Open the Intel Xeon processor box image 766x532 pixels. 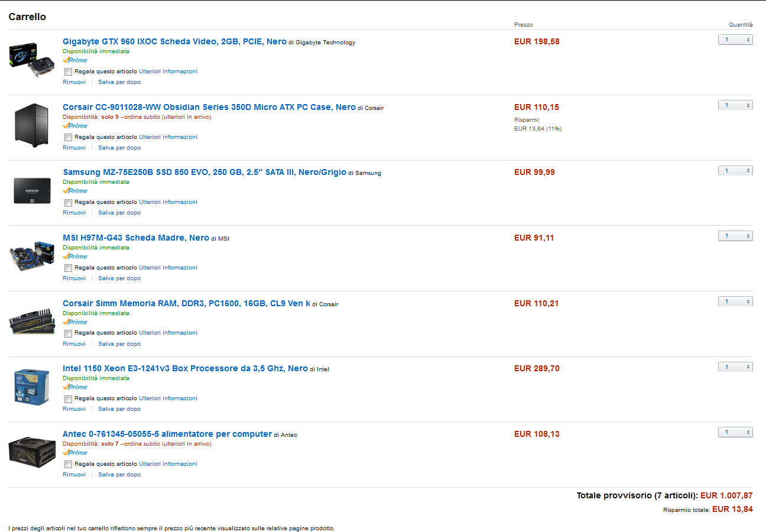pos(32,386)
